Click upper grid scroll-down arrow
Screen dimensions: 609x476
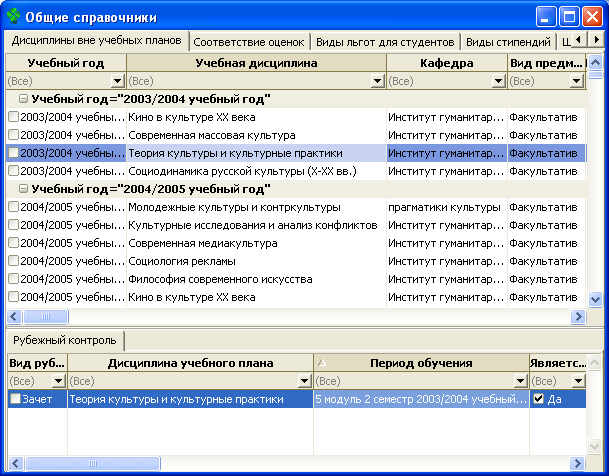tap(595, 299)
